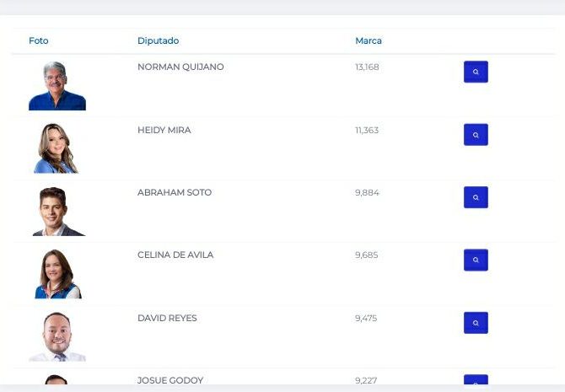Select the DAVID REYES name text
Viewport: 565px width, 392px height.
pos(167,318)
